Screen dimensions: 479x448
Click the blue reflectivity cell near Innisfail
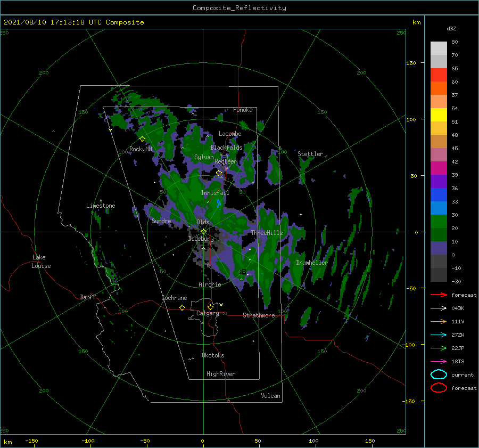pyautogui.click(x=218, y=203)
